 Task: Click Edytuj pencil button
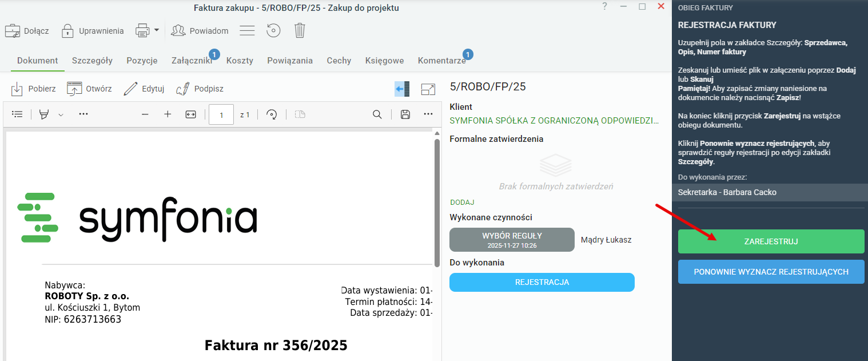tap(144, 89)
